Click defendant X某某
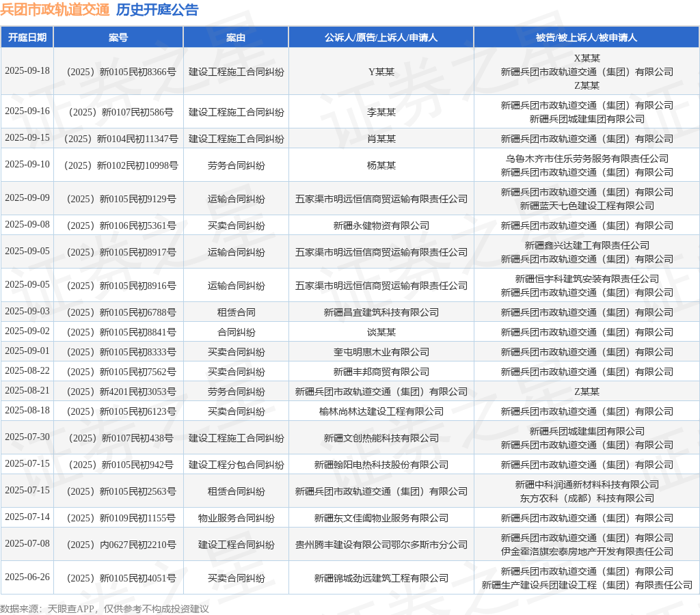Image resolution: width=700 pixels, height=615 pixels. [587, 58]
